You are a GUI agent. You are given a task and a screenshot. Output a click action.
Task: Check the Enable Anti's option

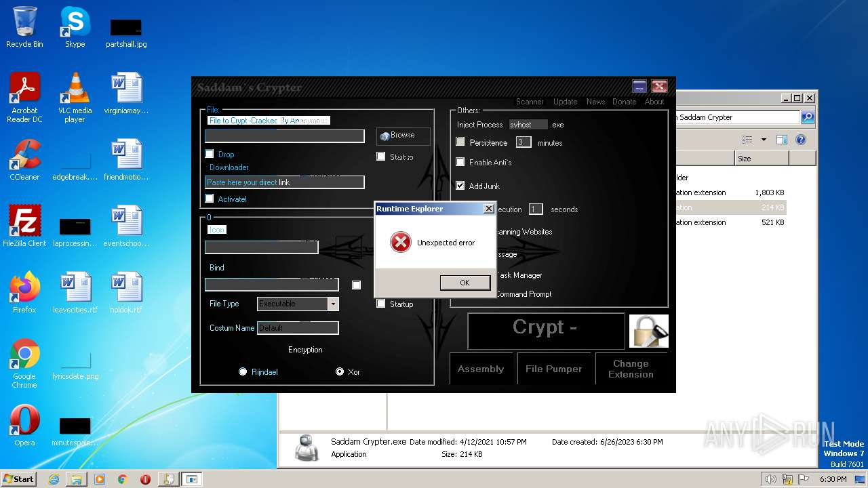(x=460, y=162)
